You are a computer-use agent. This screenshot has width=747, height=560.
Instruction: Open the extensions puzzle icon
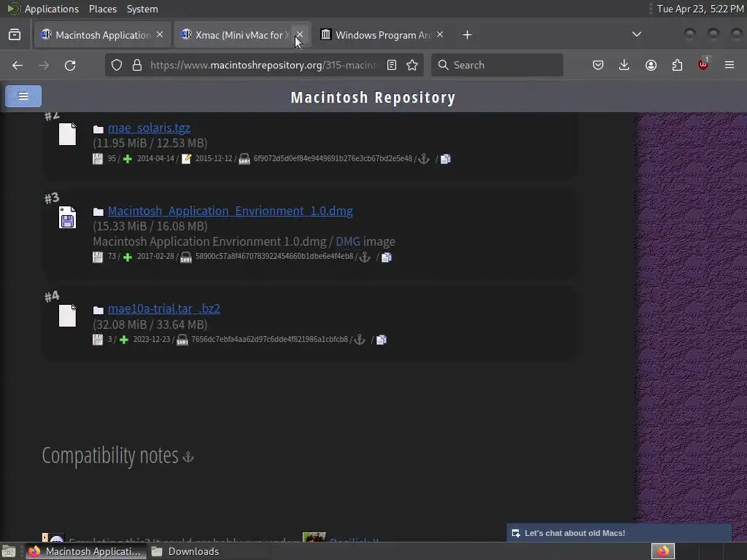(677, 65)
